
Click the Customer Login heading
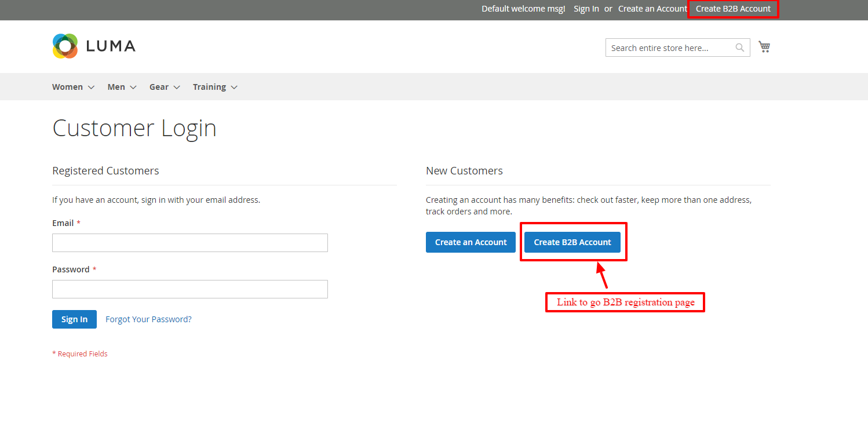[134, 128]
